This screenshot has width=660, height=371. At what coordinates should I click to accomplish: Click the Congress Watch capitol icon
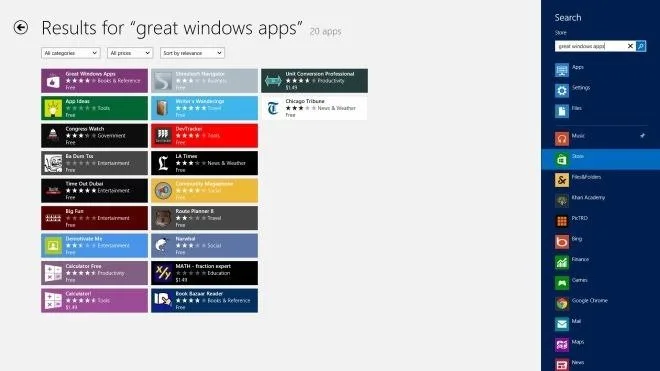[x=53, y=136]
